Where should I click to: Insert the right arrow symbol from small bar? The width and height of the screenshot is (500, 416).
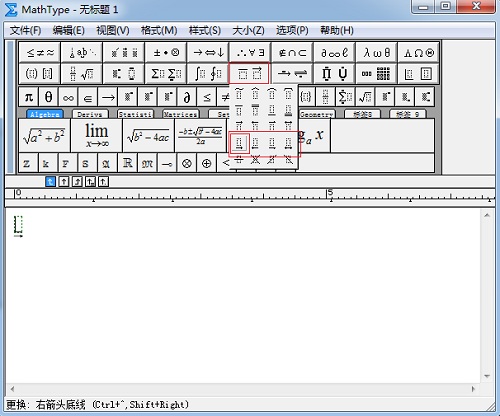click(108, 97)
